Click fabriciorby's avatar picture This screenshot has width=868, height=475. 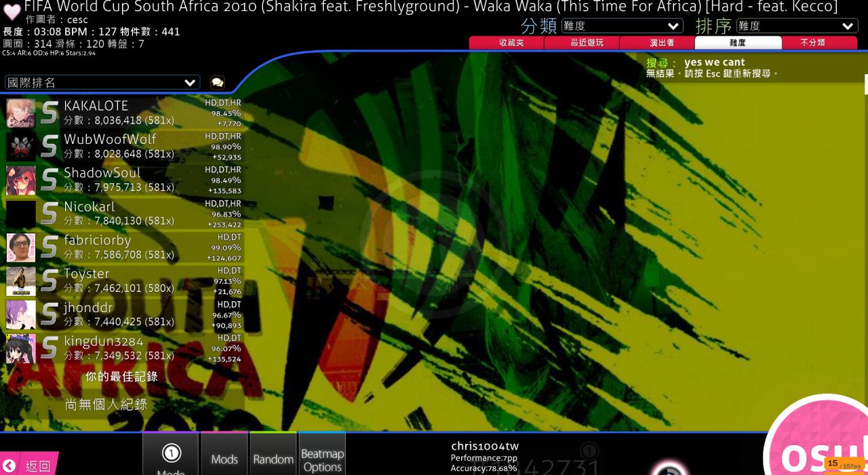click(x=21, y=248)
